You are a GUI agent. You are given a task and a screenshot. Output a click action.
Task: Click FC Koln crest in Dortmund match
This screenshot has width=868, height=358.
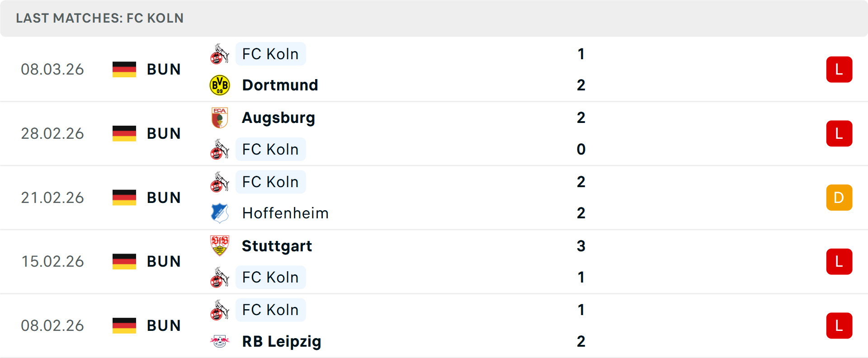coord(220,54)
